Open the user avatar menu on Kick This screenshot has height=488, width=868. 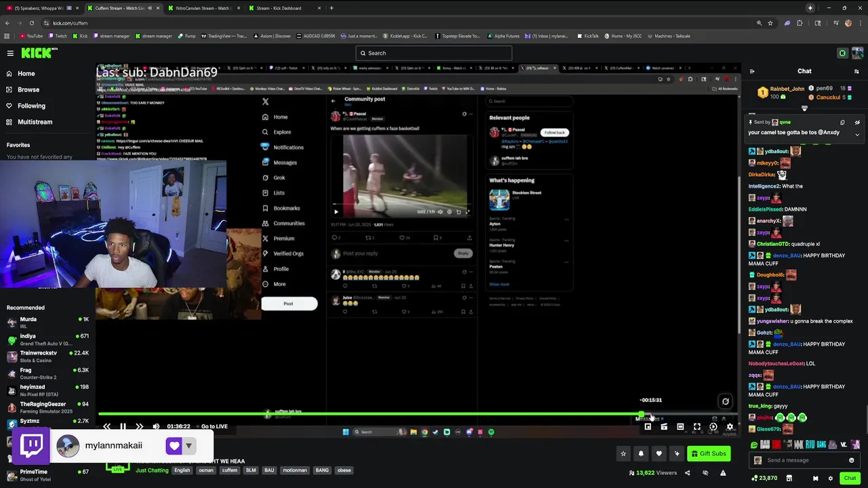point(858,53)
